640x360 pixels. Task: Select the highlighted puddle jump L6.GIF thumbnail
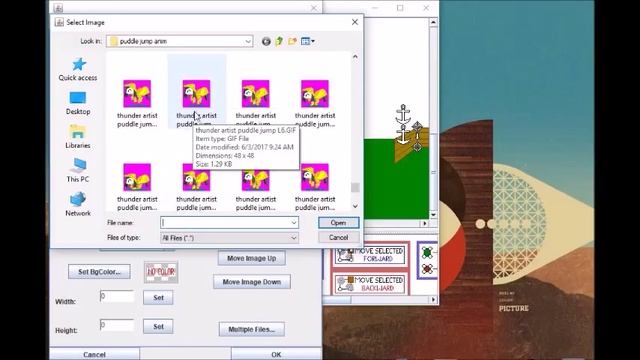coord(196,94)
